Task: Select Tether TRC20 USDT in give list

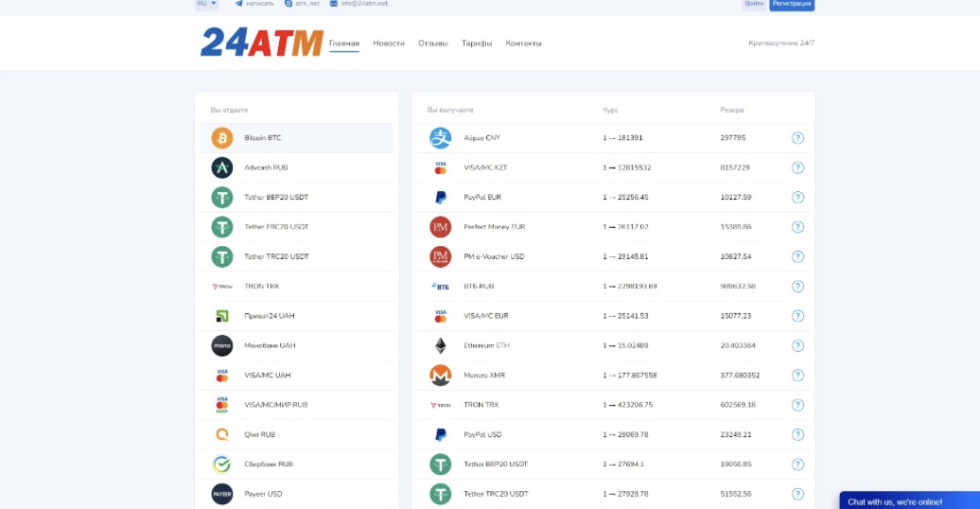Action: [297, 256]
